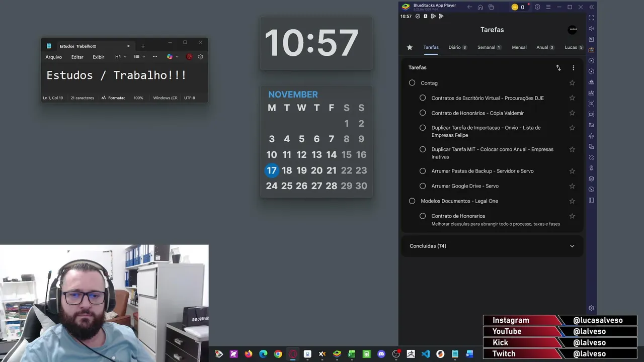Open BlueStacks hamburger menu

click(x=548, y=7)
